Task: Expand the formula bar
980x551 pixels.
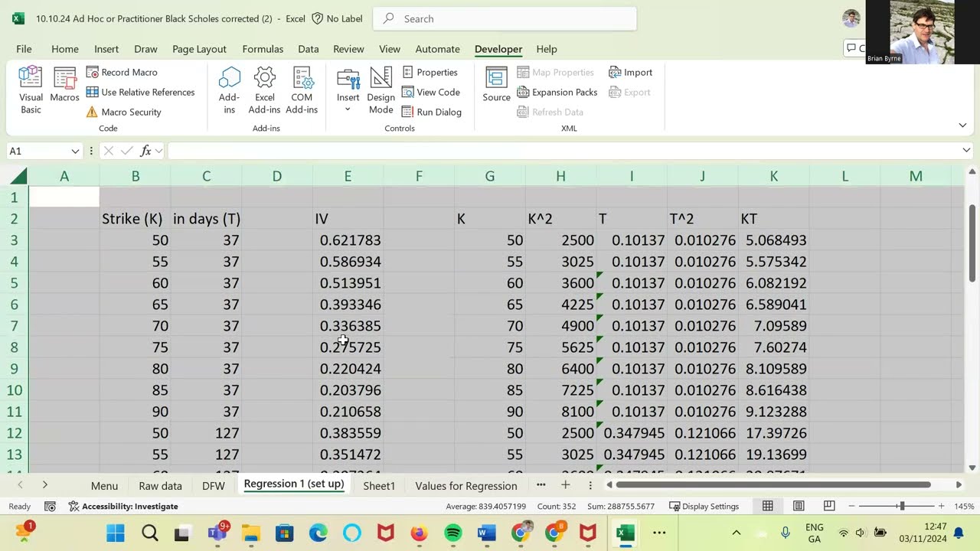Action: pos(966,151)
